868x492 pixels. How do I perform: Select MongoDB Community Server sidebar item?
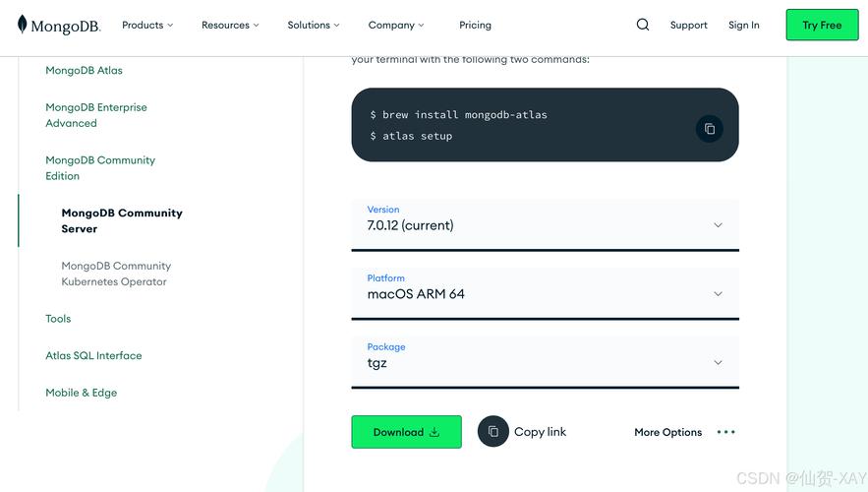tap(122, 220)
